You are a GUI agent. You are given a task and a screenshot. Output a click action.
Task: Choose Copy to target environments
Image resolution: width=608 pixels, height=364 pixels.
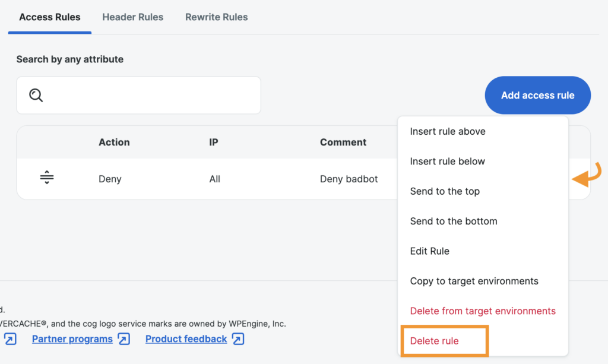coord(474,281)
